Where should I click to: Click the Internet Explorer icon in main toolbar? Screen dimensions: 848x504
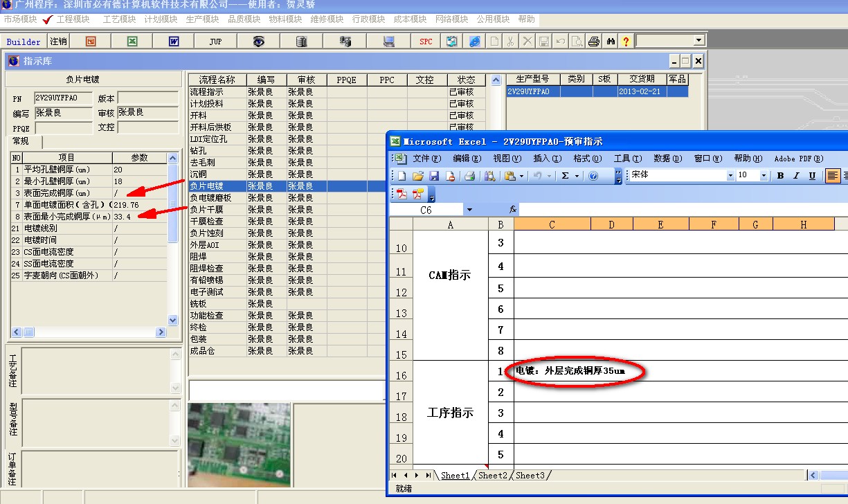[474, 42]
